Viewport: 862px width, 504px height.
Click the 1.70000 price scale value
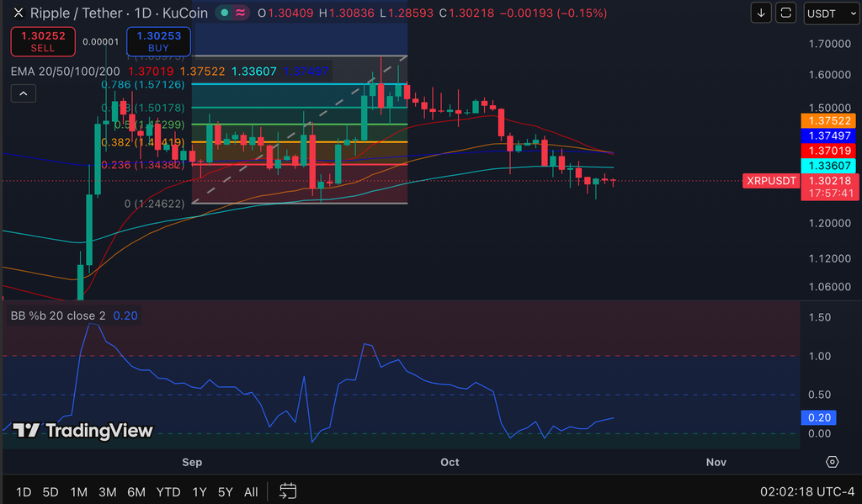pyautogui.click(x=829, y=44)
